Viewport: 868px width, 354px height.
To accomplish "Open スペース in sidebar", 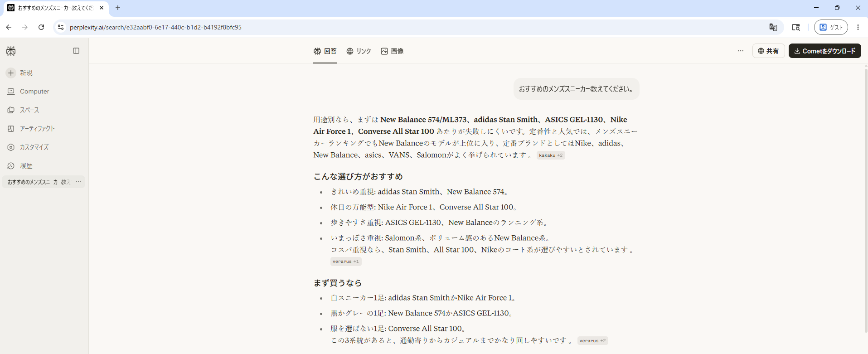I will [24, 110].
